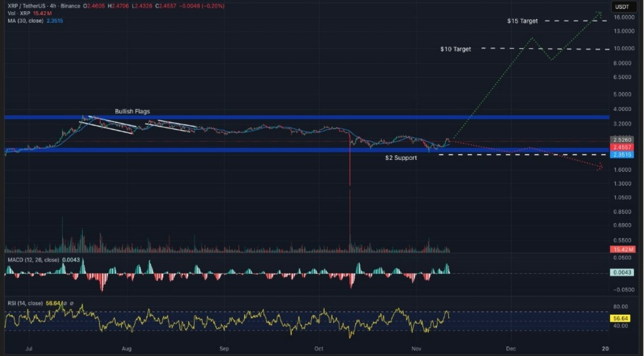Viewport: 644px width, 356px height.
Task: Click the crossed-circle icon beside RSI value
Action: [x=65, y=302]
